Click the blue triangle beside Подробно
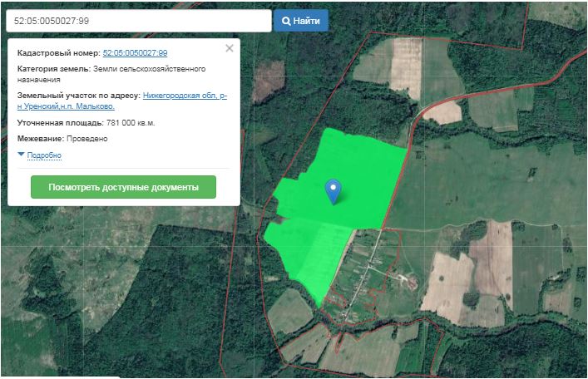This screenshot has width=588, height=379. (21, 155)
